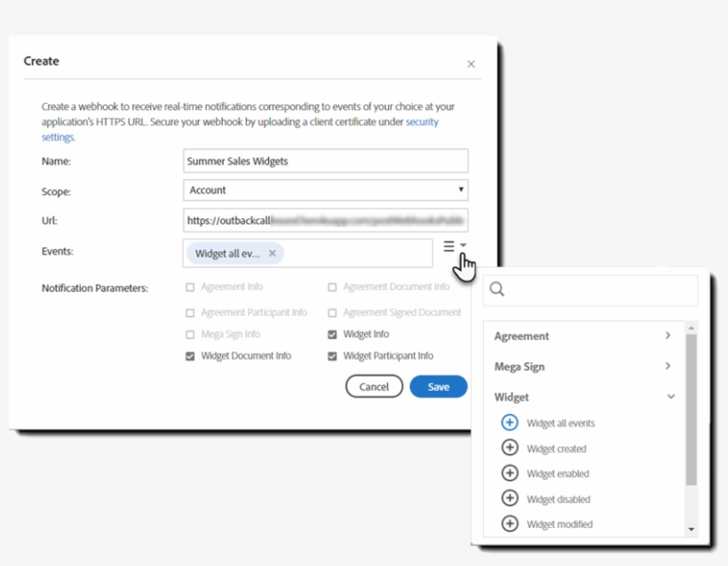This screenshot has height=566, width=728.
Task: Open the security settings link
Action: (422, 122)
